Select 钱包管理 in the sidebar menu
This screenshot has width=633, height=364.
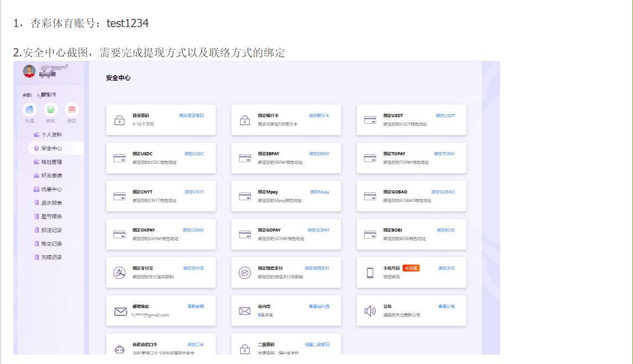(51, 162)
